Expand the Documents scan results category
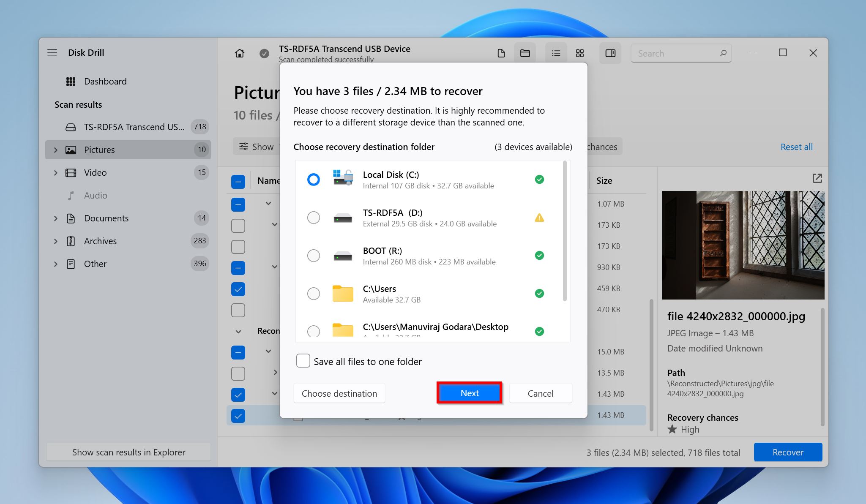 point(55,218)
